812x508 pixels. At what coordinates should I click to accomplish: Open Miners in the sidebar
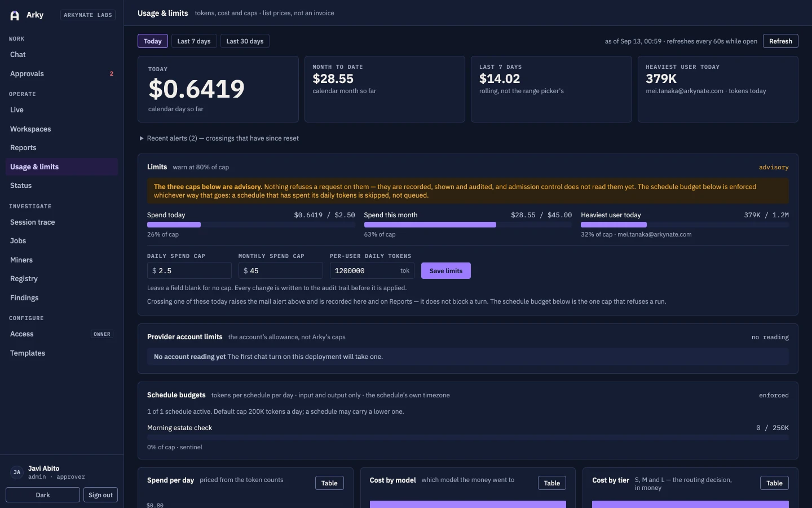pos(61,260)
